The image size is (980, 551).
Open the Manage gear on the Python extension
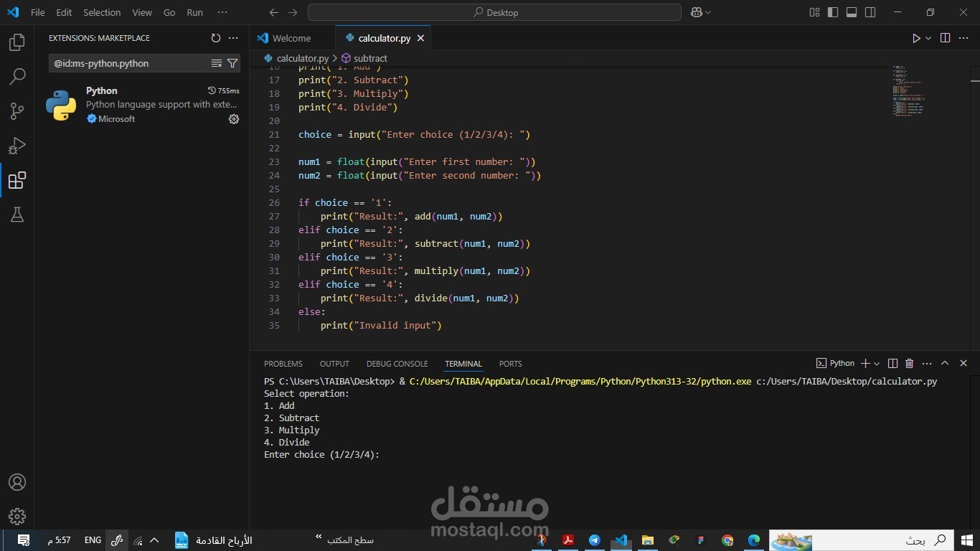coord(234,119)
